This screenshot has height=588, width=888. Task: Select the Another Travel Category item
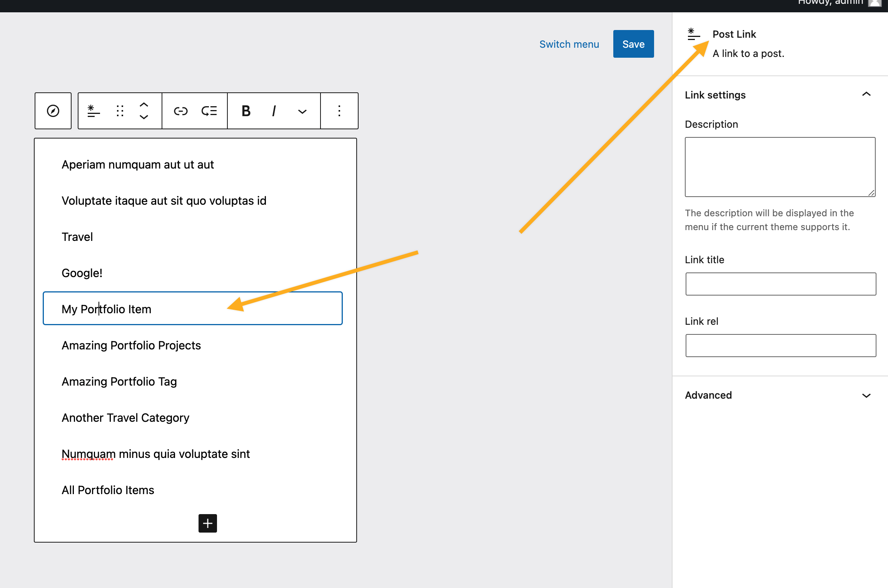[x=125, y=418]
